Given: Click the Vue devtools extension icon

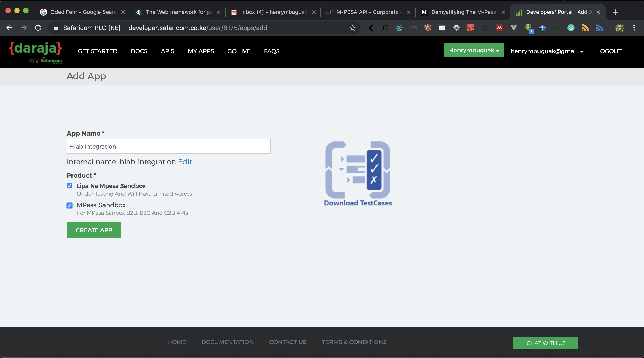Looking at the screenshot, I should (x=514, y=28).
